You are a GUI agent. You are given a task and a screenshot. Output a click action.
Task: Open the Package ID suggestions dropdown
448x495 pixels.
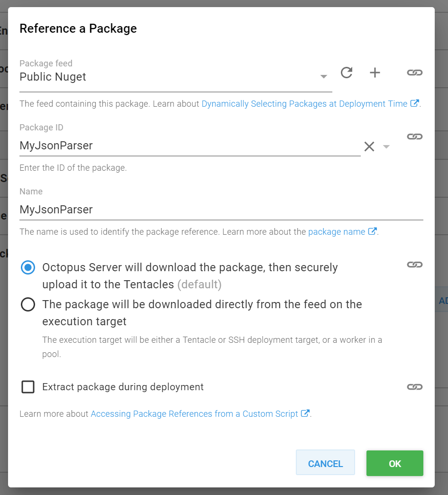[386, 147]
